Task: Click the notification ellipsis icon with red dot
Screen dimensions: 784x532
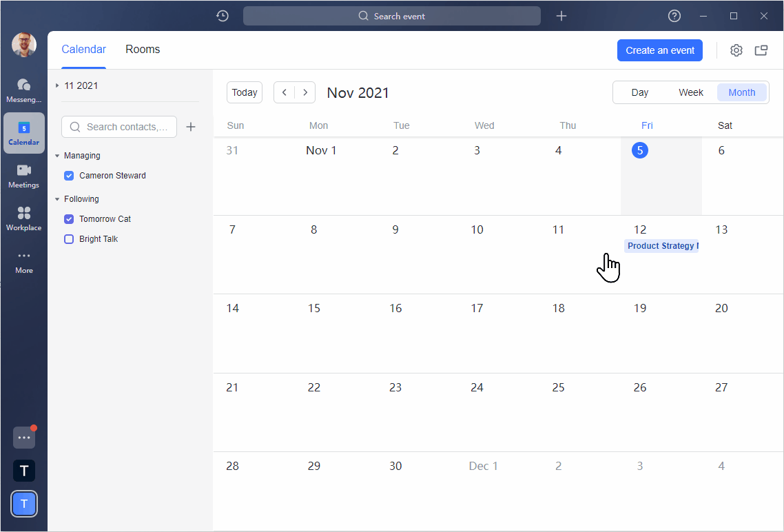Action: tap(24, 438)
